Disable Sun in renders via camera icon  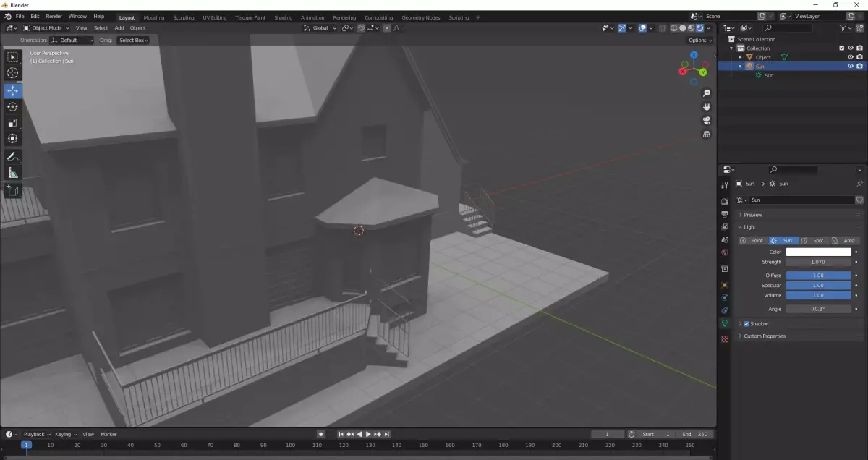tap(859, 66)
